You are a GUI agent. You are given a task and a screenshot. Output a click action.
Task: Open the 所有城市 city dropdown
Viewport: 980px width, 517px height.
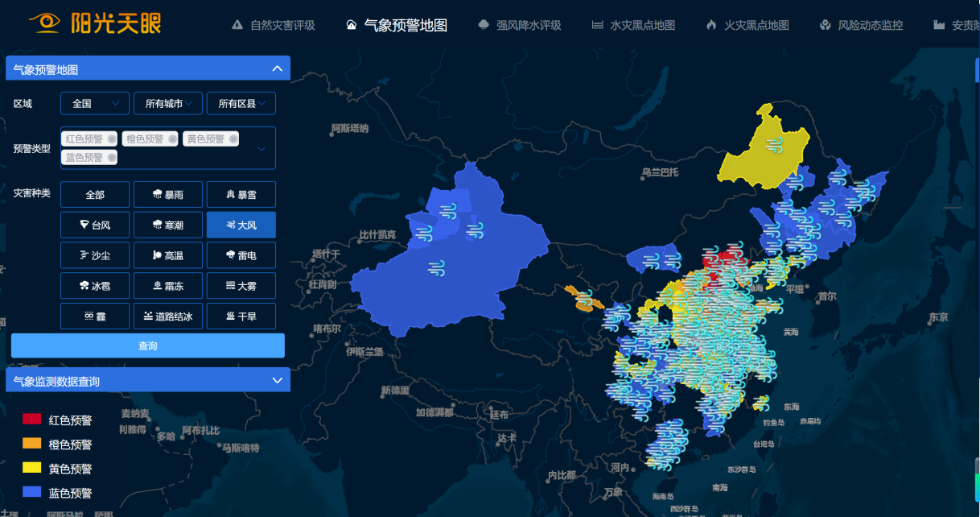click(168, 104)
